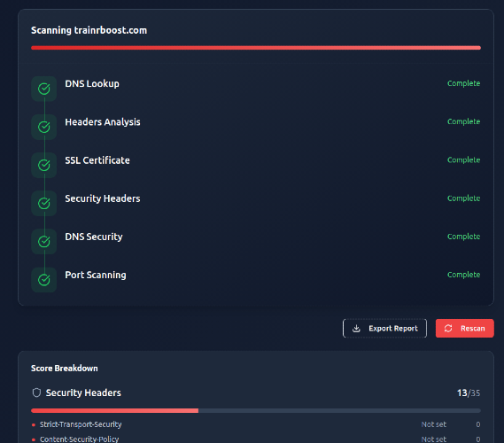This screenshot has height=443, width=504.
Task: Select the 'SSL Certificate' step label
Action: coord(97,160)
